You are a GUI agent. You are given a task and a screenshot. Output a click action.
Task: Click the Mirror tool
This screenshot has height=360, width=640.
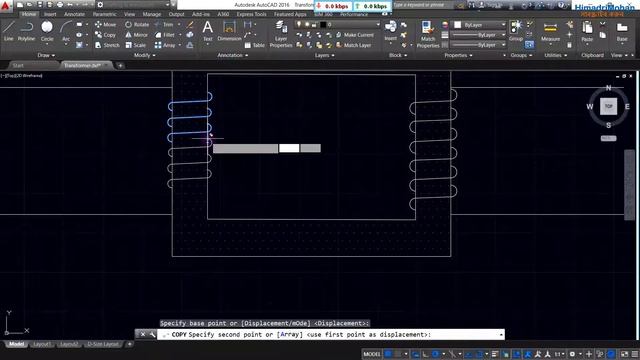point(136,35)
